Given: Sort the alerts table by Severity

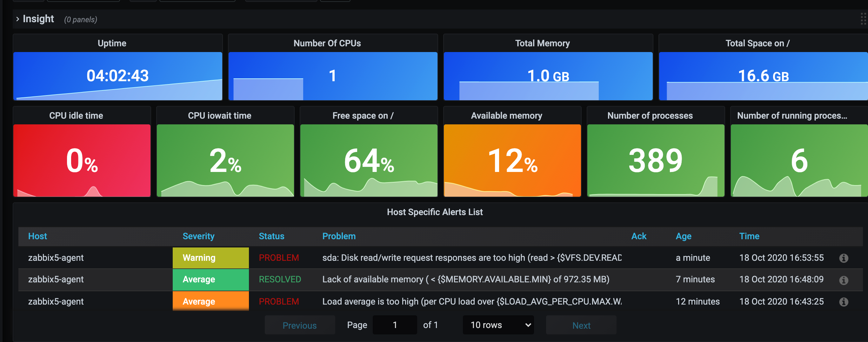Looking at the screenshot, I should (198, 236).
